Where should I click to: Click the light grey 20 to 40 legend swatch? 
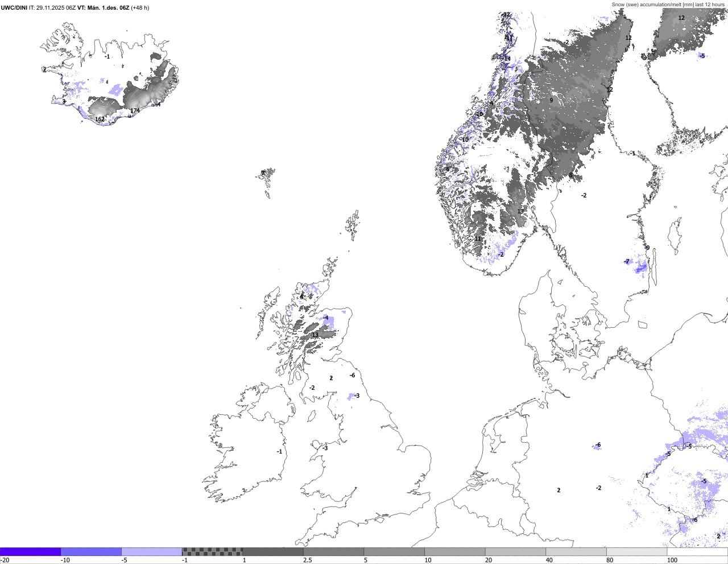tap(516, 551)
